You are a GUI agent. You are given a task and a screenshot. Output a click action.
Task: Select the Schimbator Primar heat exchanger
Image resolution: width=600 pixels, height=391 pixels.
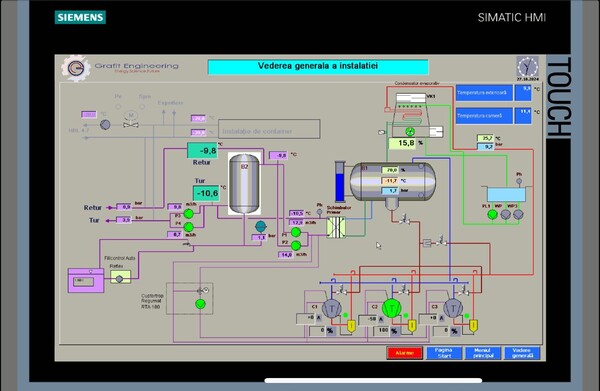[336, 227]
